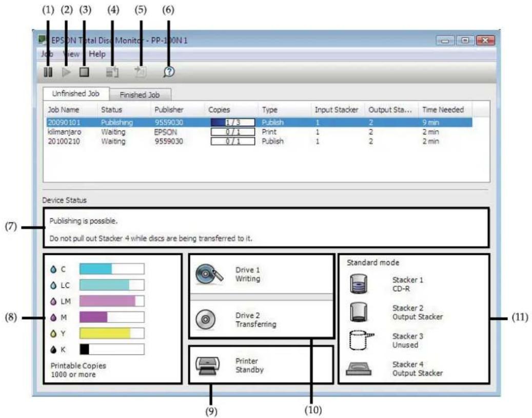Sort by the Output Sta... column header
This screenshot has height=418, width=532.
pos(391,110)
